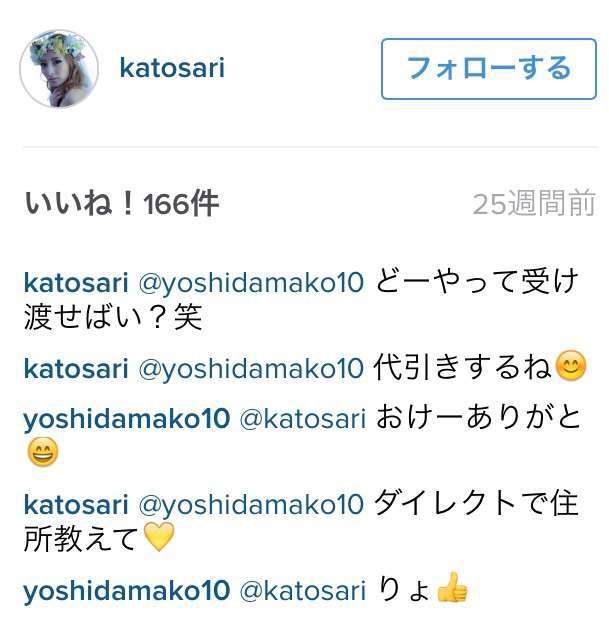This screenshot has height=622, width=609.
Task: Tap the thumbs-up emoji after りょ
Action: tap(452, 587)
